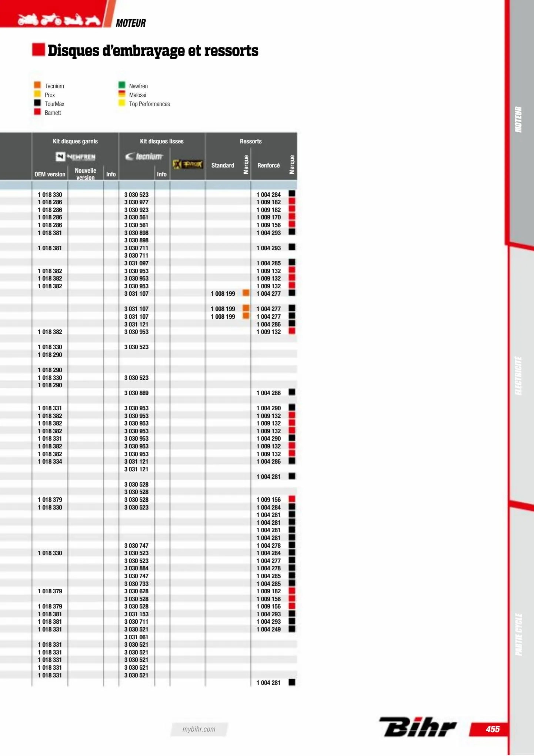Click the Malossi legend label
The height and width of the screenshot is (756, 534).
138,95
